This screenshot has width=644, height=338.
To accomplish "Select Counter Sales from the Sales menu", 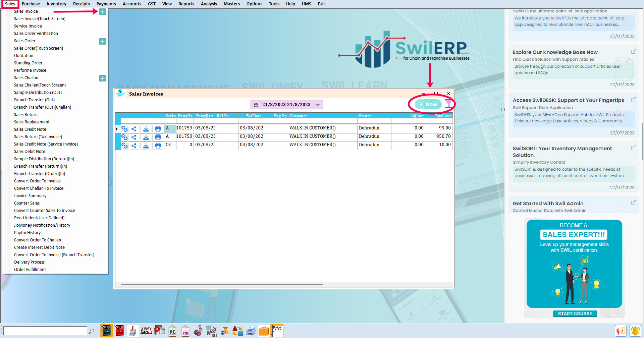I will [27, 203].
